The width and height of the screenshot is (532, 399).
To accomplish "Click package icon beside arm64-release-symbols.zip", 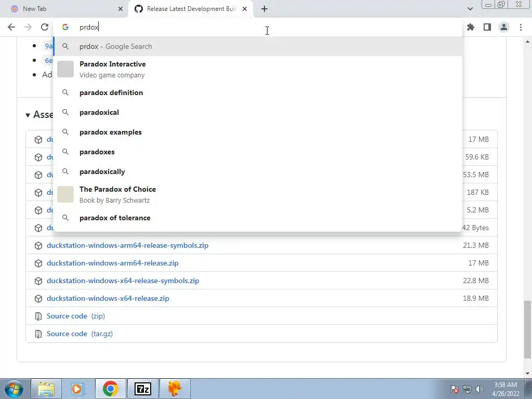I will pos(38,246).
